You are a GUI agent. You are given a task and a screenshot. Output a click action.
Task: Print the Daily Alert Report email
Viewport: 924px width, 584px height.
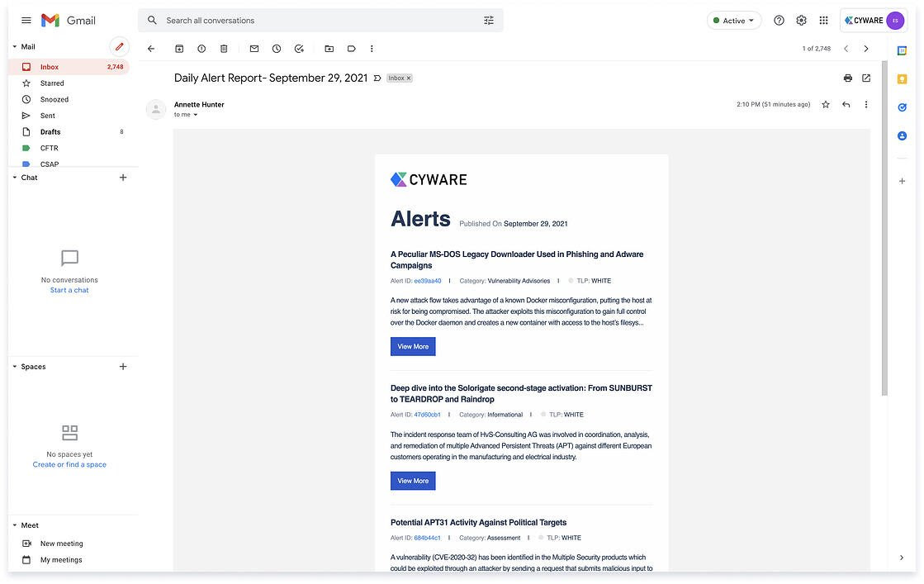pos(847,78)
